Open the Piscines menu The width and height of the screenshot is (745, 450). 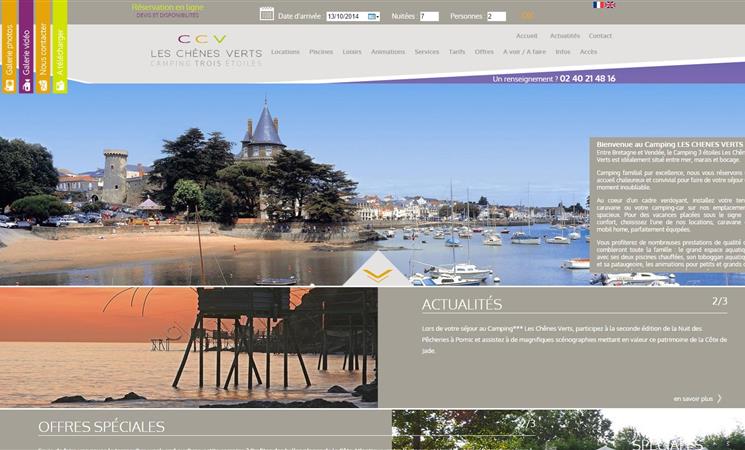point(321,52)
